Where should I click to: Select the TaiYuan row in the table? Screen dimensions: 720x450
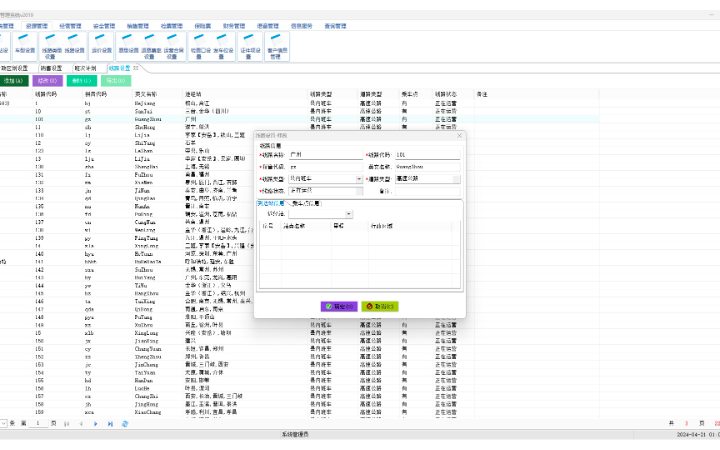(299, 372)
